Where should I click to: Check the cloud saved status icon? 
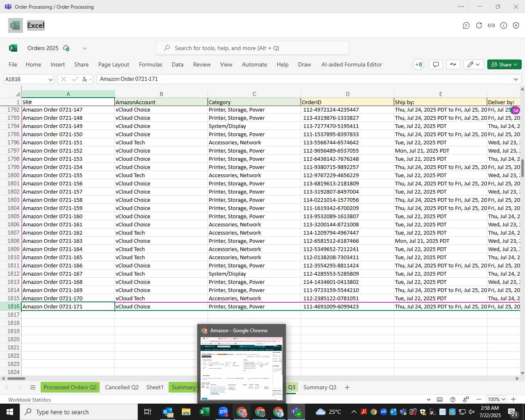[x=66, y=48]
